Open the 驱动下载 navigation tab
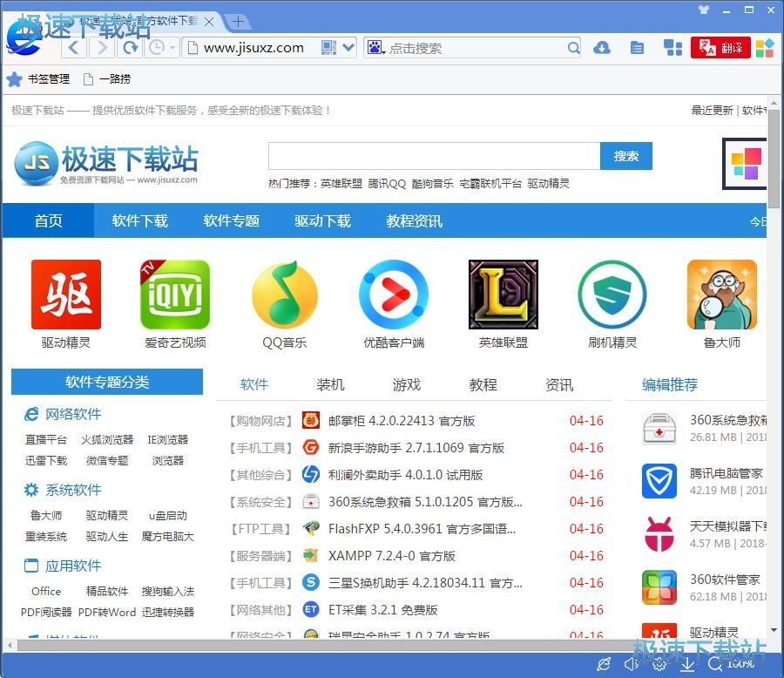This screenshot has height=678, width=784. (322, 220)
